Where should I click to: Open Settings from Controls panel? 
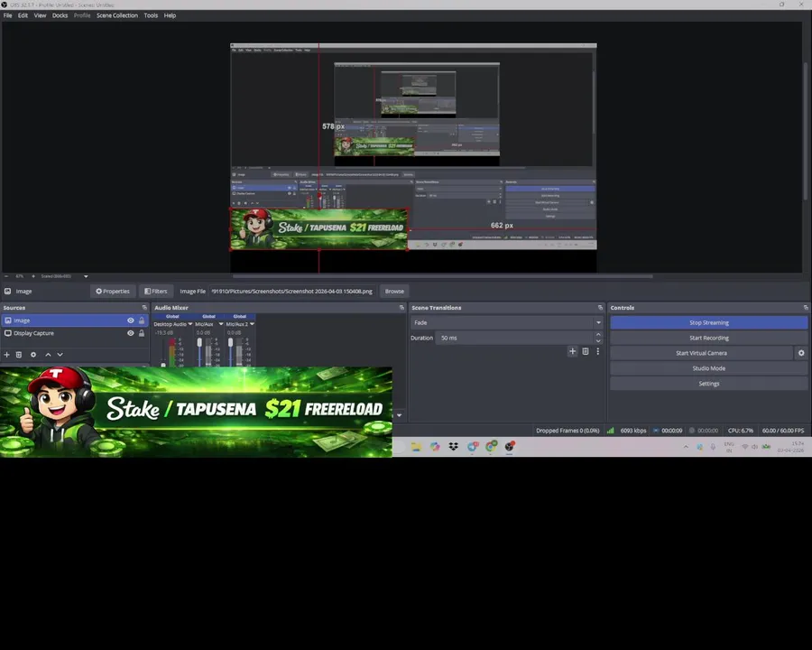point(708,384)
